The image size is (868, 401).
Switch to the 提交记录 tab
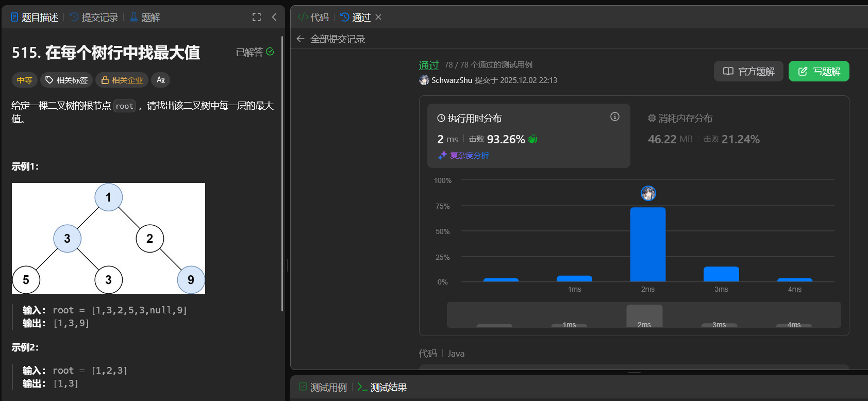coord(94,18)
